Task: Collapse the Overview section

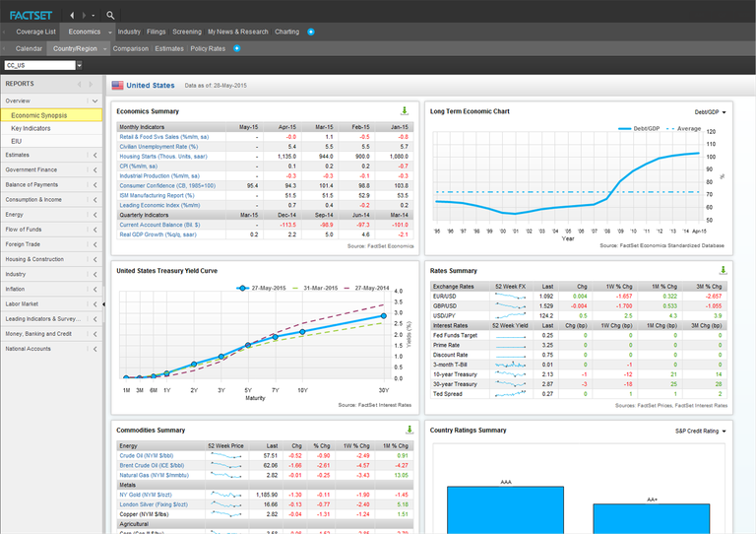Action: (94, 100)
